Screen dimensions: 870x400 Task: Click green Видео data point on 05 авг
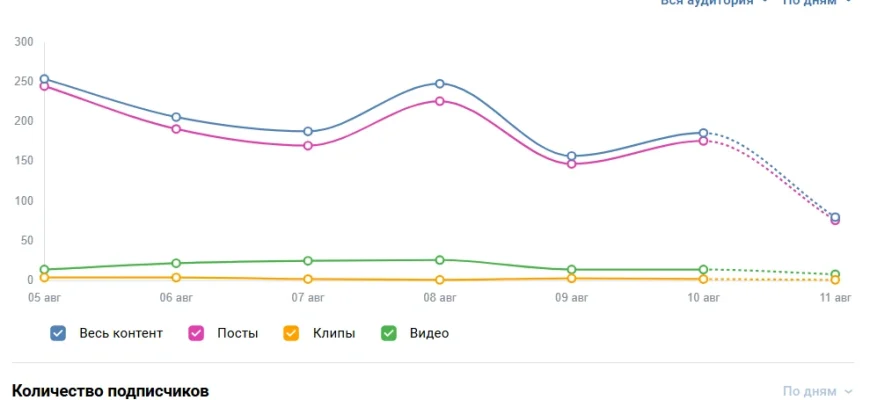click(44, 269)
